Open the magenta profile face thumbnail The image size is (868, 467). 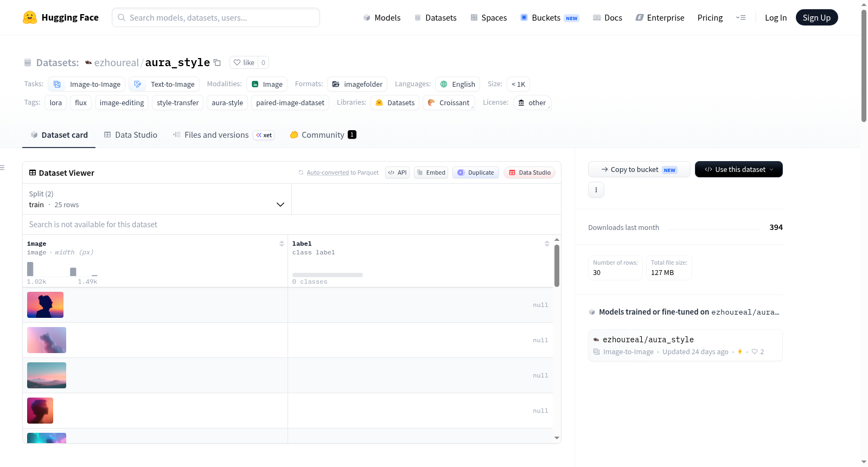[40, 411]
